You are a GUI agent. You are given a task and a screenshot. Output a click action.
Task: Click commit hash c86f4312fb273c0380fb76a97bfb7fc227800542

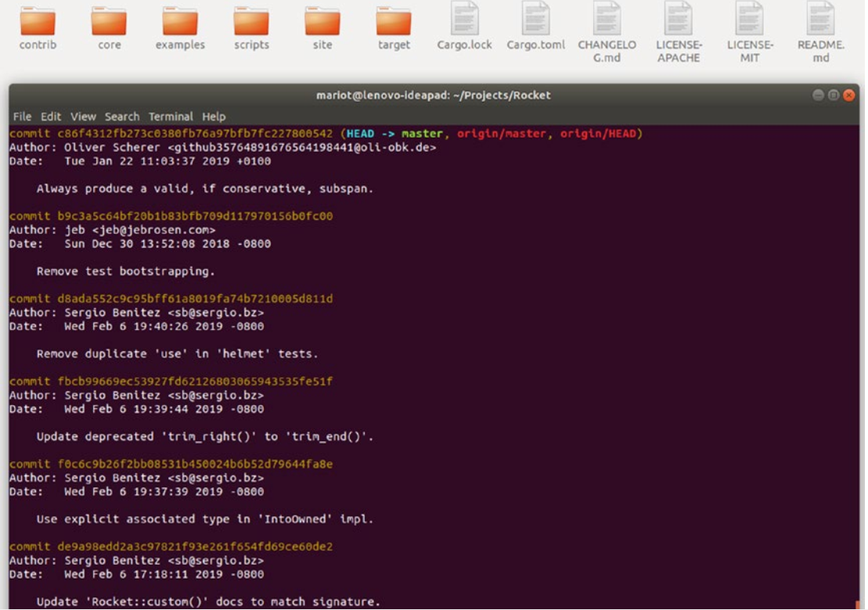[195, 134]
